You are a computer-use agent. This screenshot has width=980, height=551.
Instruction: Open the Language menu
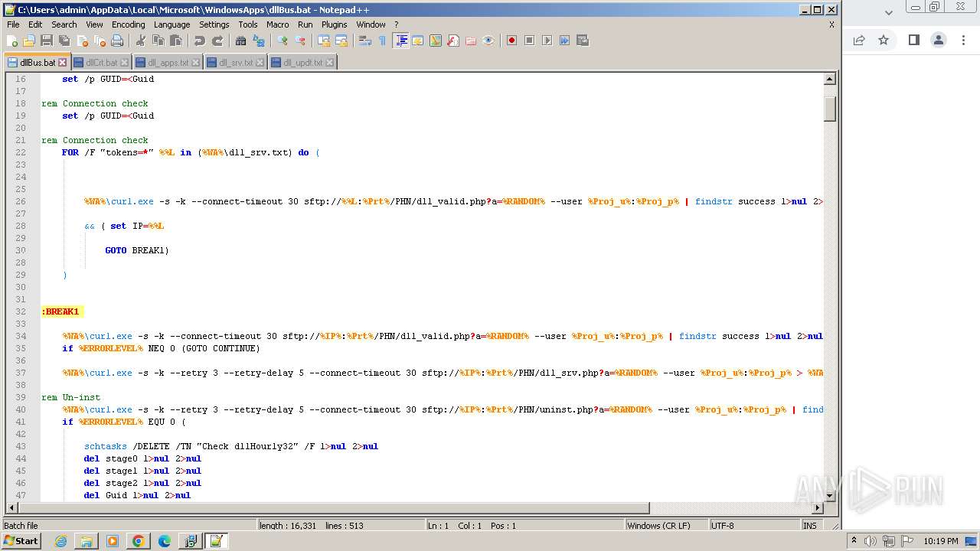click(x=172, y=24)
